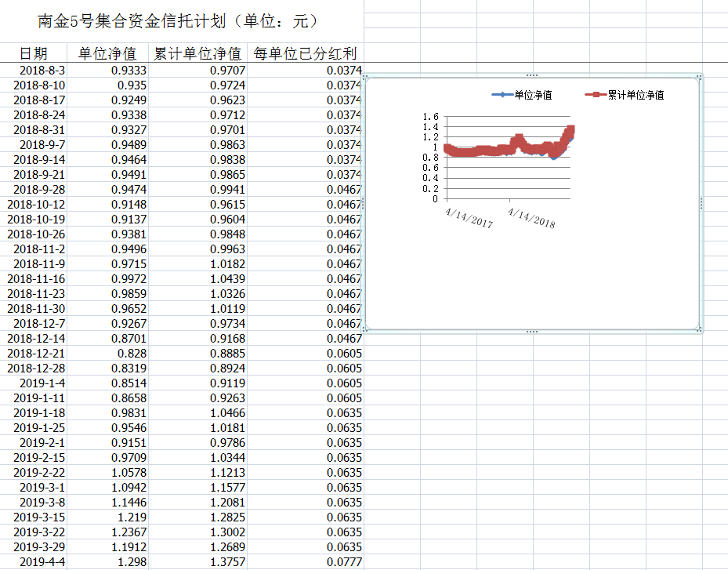Select the 1.2081 cumulative value cell
The image size is (728, 570).
pyautogui.click(x=197, y=502)
